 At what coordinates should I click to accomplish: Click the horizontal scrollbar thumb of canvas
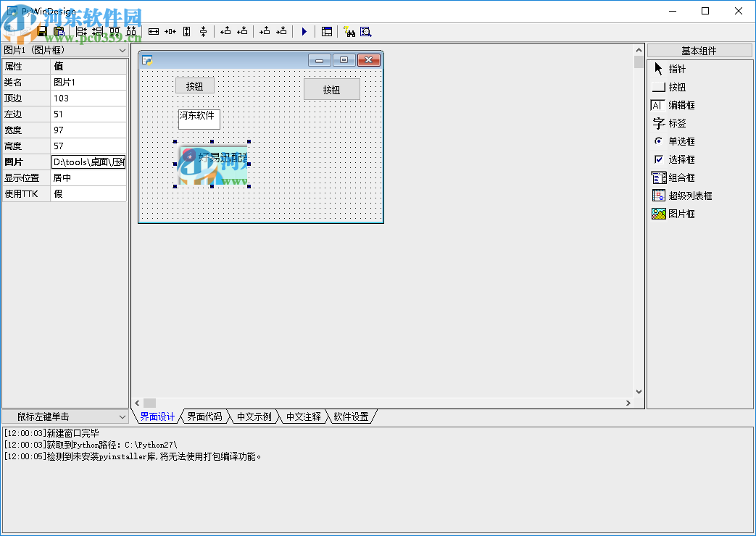coord(149,403)
